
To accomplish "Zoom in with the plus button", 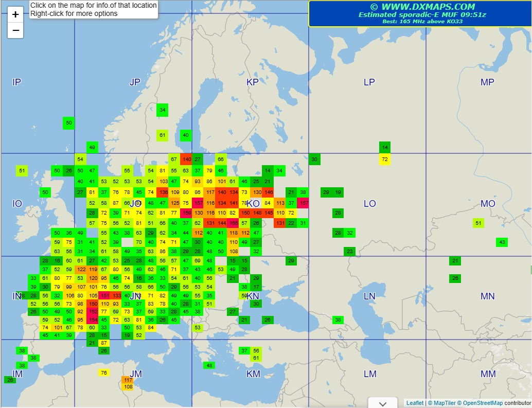I will pos(15,14).
